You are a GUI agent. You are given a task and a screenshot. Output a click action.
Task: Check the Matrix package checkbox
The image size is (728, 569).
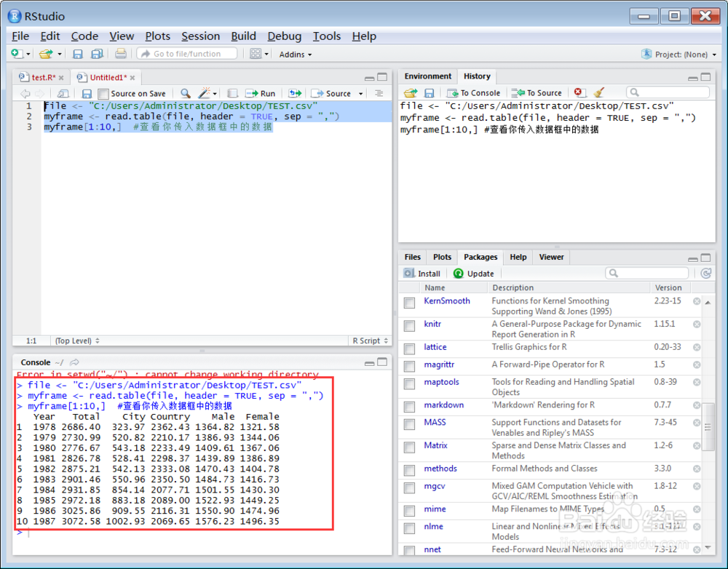coord(409,447)
